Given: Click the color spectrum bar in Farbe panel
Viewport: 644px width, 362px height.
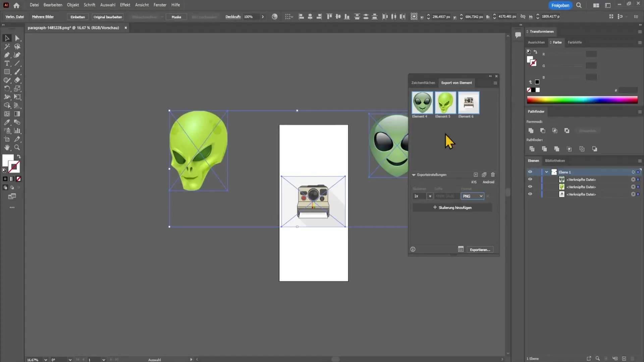Looking at the screenshot, I should tap(582, 100).
